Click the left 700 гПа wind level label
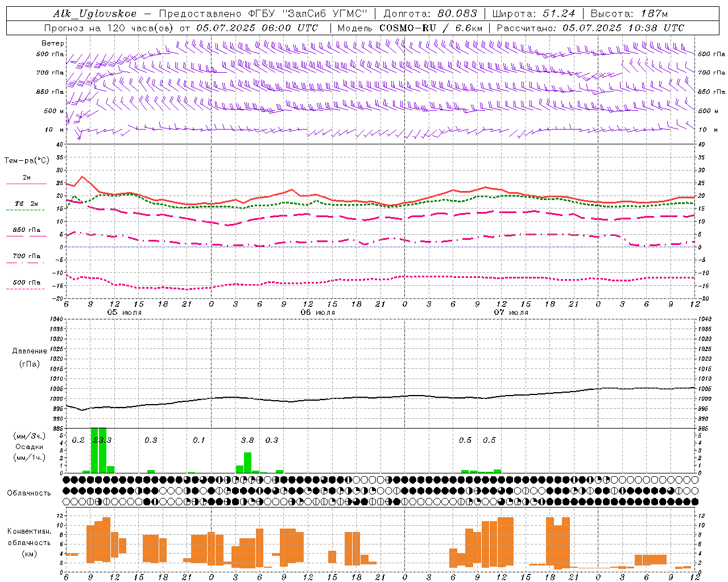The height and width of the screenshot is (582, 728). click(50, 73)
